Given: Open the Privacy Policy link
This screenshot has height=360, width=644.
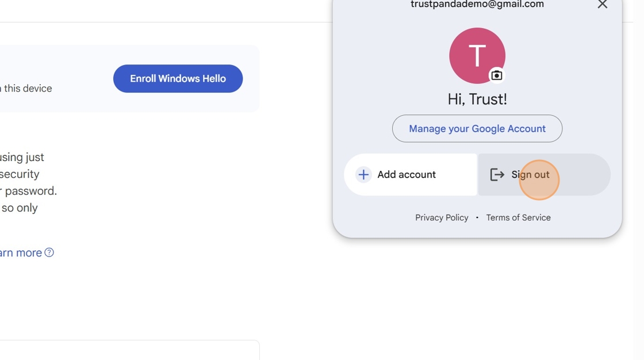Looking at the screenshot, I should 442,217.
